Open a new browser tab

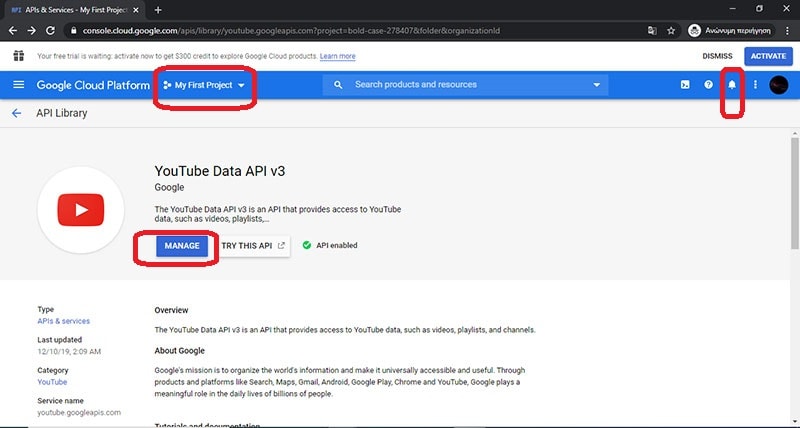click(158, 9)
